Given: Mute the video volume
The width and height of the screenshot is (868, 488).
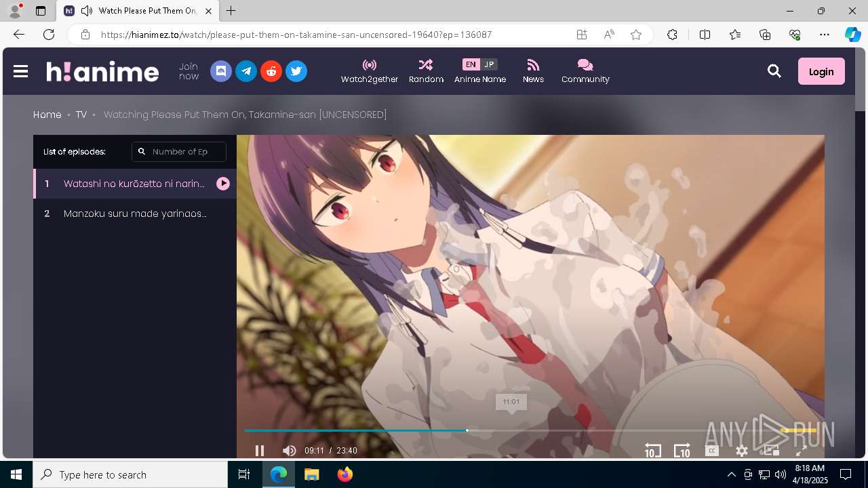Looking at the screenshot, I should [x=290, y=450].
